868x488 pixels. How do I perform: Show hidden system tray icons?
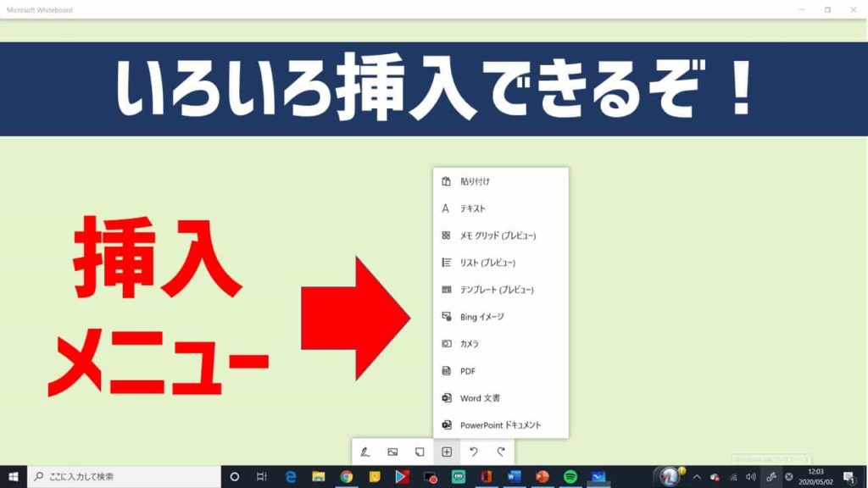[x=697, y=477]
